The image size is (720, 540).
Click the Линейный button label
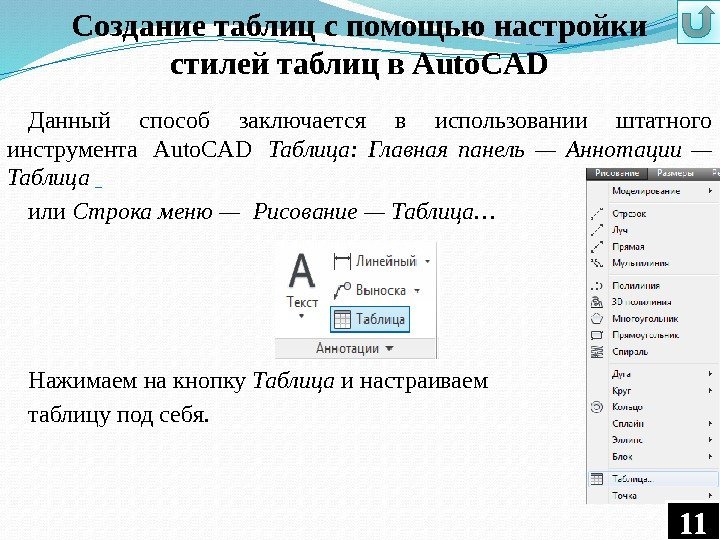[x=386, y=262]
